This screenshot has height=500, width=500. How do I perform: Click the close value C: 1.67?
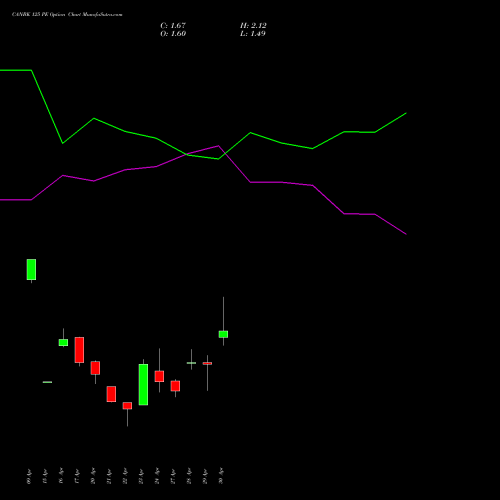tap(173, 25)
